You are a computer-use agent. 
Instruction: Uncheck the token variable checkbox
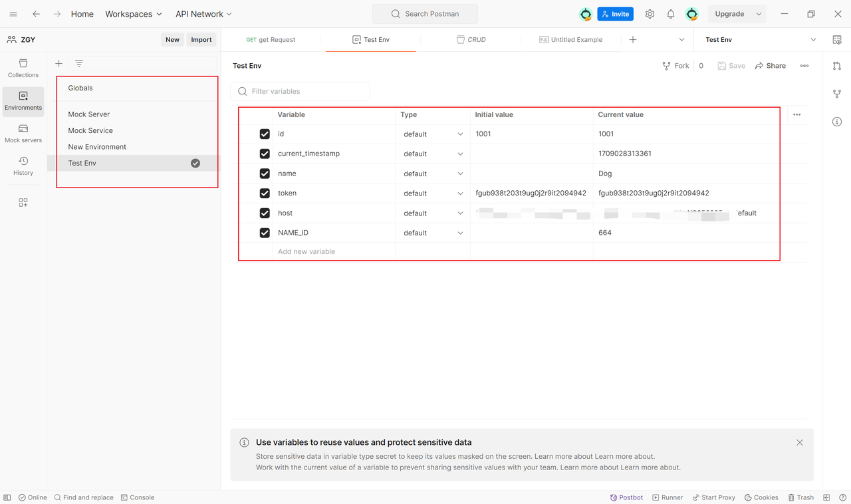(x=265, y=193)
